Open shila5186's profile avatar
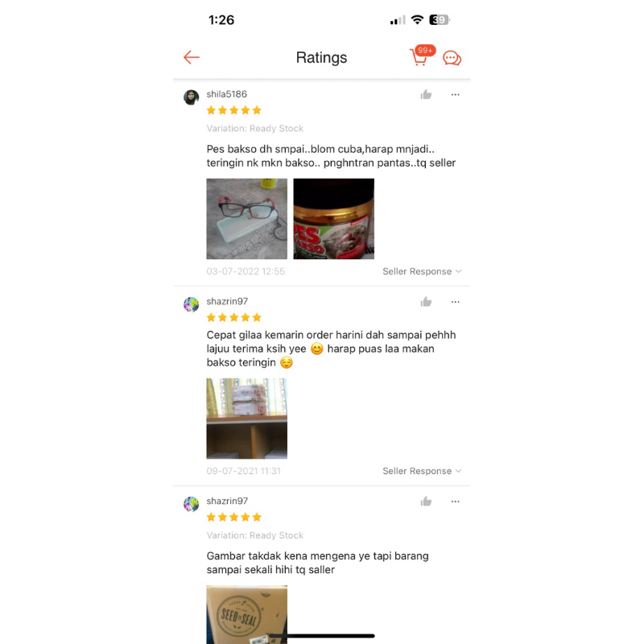 191,97
